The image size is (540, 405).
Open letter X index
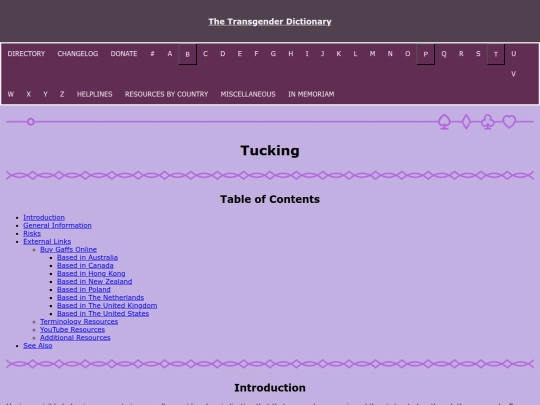(29, 94)
